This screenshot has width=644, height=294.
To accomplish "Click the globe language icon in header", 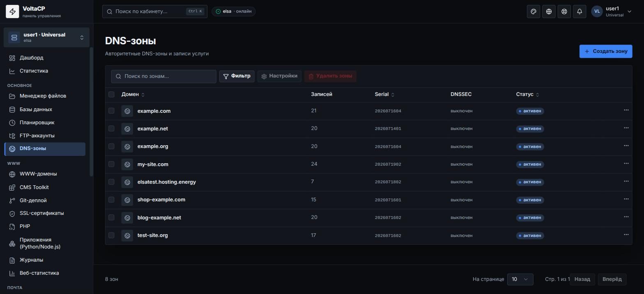I will click(549, 11).
